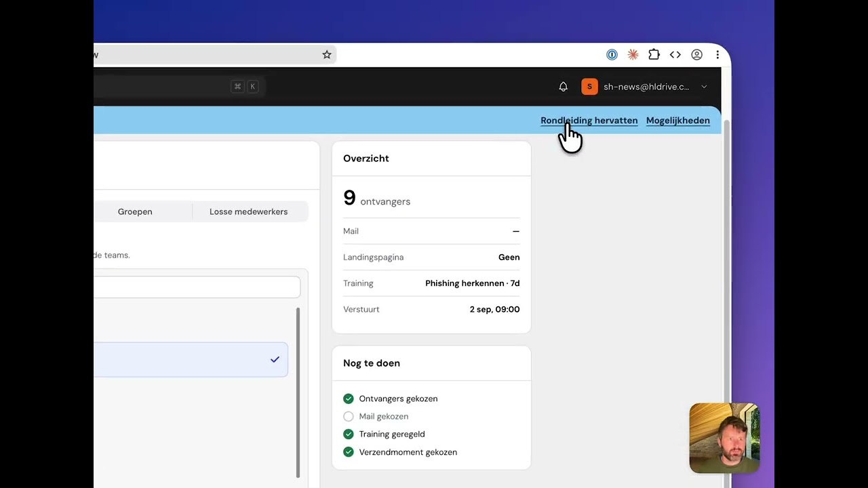Switch to the Losse medewerkers tab

(x=249, y=211)
